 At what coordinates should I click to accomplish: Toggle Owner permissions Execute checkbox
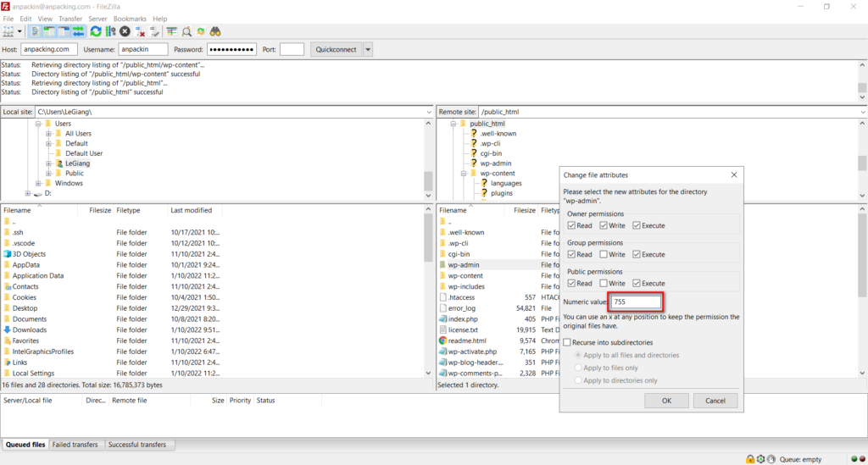tap(637, 225)
